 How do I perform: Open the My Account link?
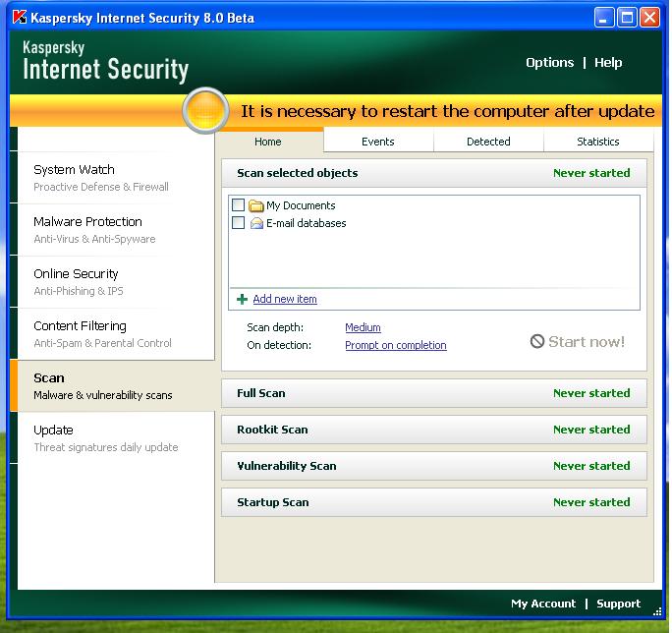coord(543,604)
